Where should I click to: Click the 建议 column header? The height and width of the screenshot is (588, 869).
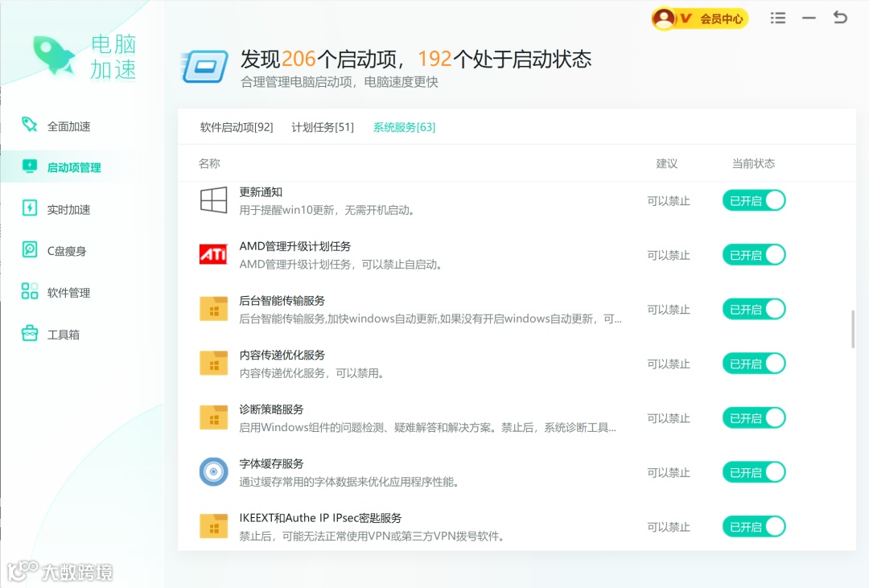click(x=667, y=163)
